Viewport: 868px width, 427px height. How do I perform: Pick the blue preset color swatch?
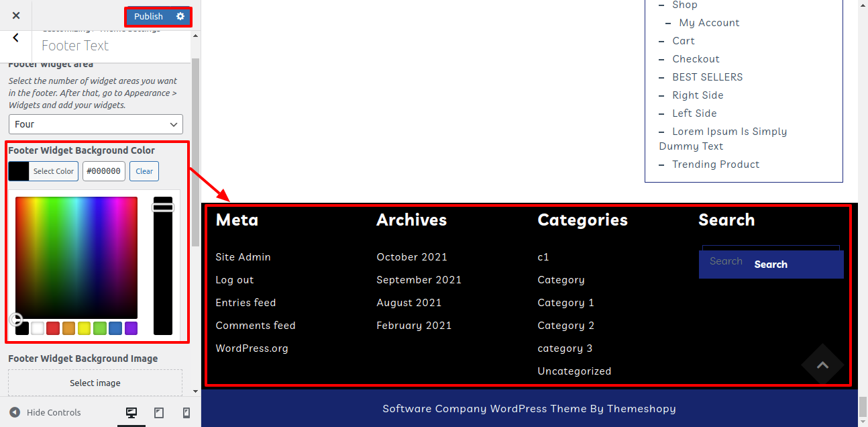[115, 328]
